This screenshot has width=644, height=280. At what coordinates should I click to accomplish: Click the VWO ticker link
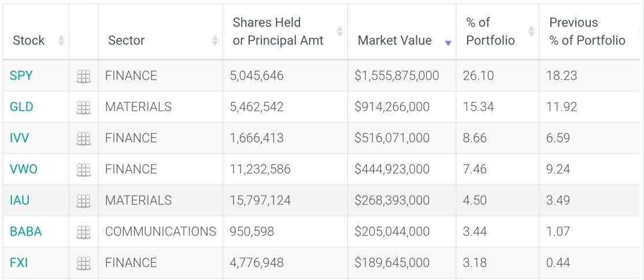[x=23, y=169]
